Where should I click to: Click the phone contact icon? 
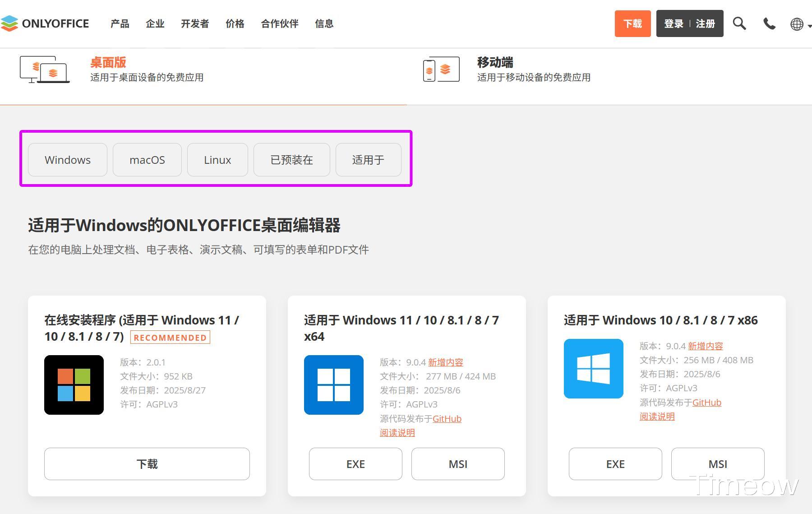point(769,23)
